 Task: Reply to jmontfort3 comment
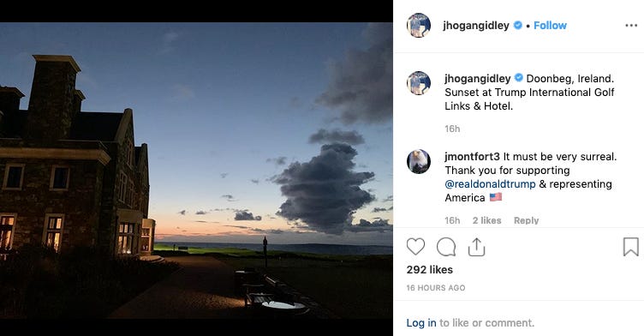click(526, 220)
